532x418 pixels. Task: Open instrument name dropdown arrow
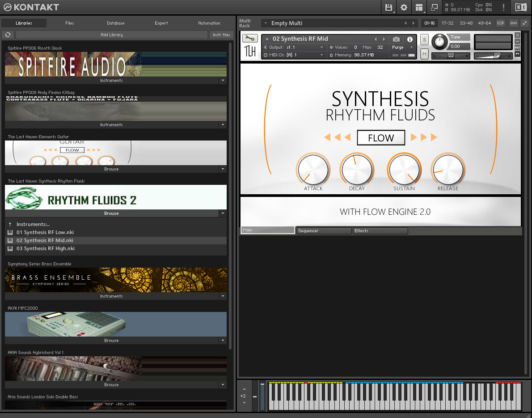(x=267, y=39)
